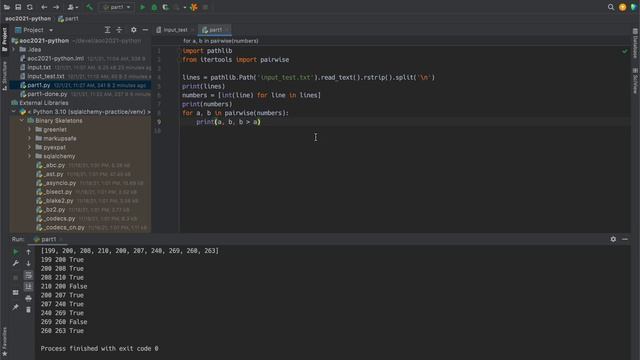Navigate forward with the right arrow

pyautogui.click(x=56, y=7)
